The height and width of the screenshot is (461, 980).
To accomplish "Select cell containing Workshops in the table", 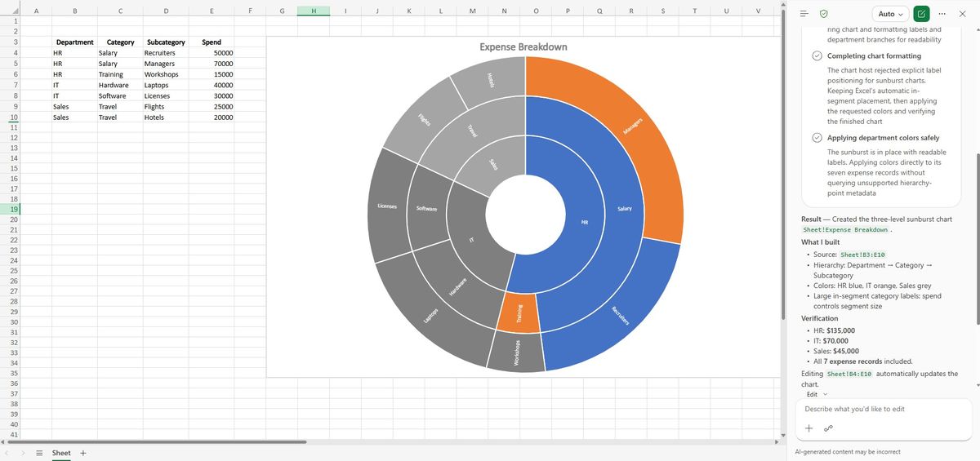I will (x=166, y=74).
